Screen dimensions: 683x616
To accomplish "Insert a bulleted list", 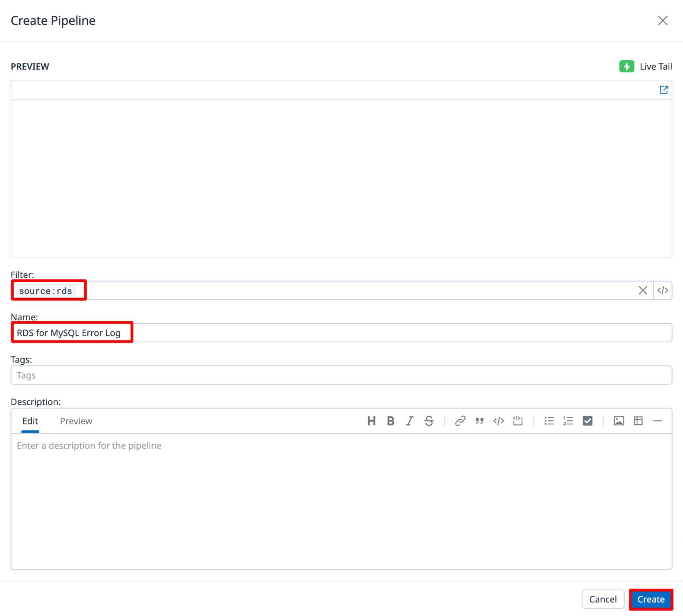I will pyautogui.click(x=549, y=421).
